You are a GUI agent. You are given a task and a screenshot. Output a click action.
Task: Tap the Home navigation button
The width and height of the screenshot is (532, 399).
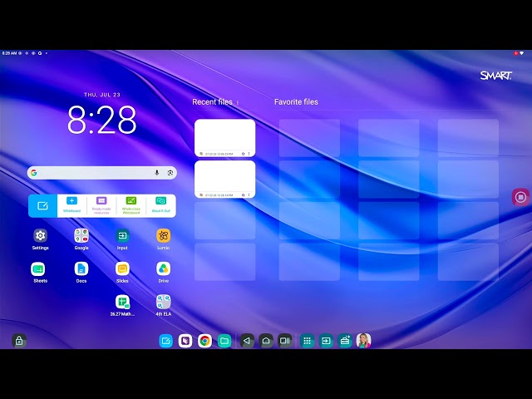(266, 341)
